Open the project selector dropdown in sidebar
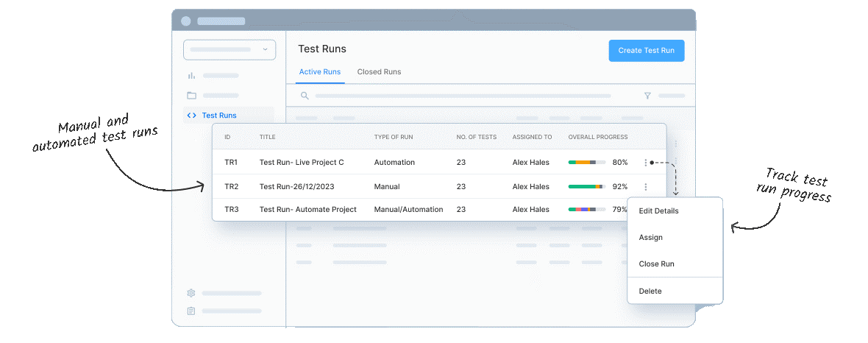This screenshot has height=343, width=868. pyautogui.click(x=230, y=49)
